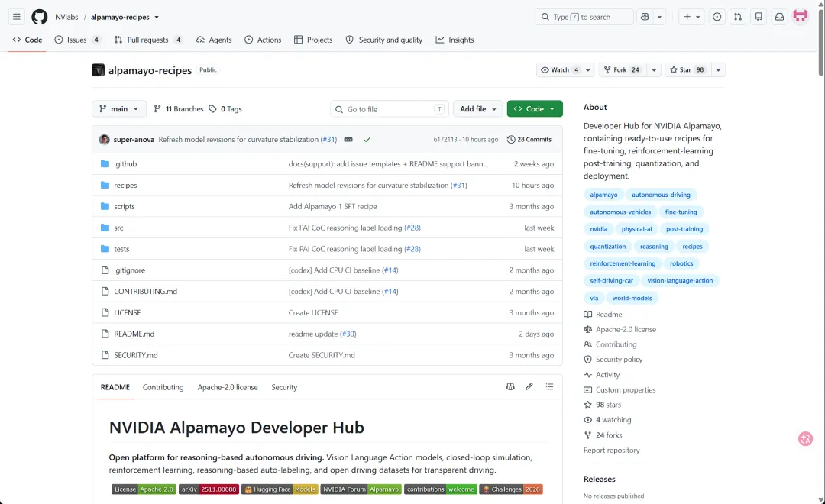Select the Apache-2.0 license README tab
The height and width of the screenshot is (504, 825).
click(x=228, y=387)
